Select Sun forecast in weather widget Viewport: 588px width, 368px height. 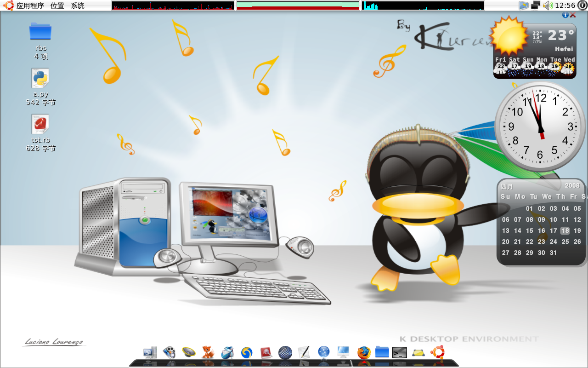(x=528, y=66)
